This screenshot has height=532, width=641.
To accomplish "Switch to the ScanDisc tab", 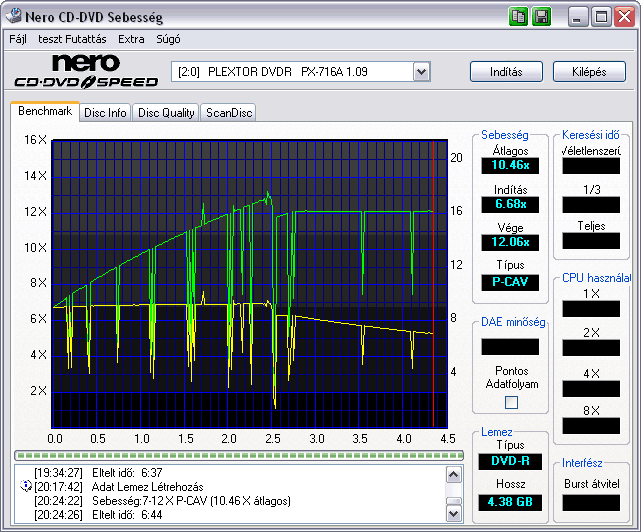I will pos(229,112).
